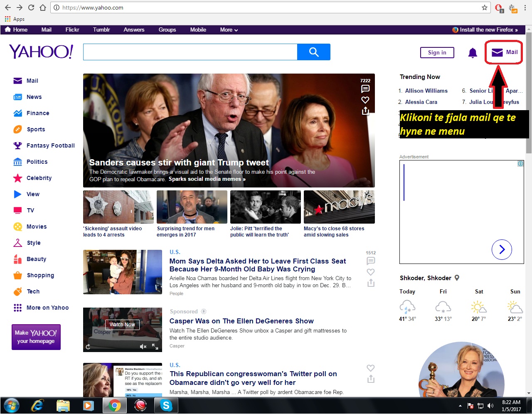Viewport: 532px width, 414px height.
Task: Click the Yahoo search text field
Action: 190,52
